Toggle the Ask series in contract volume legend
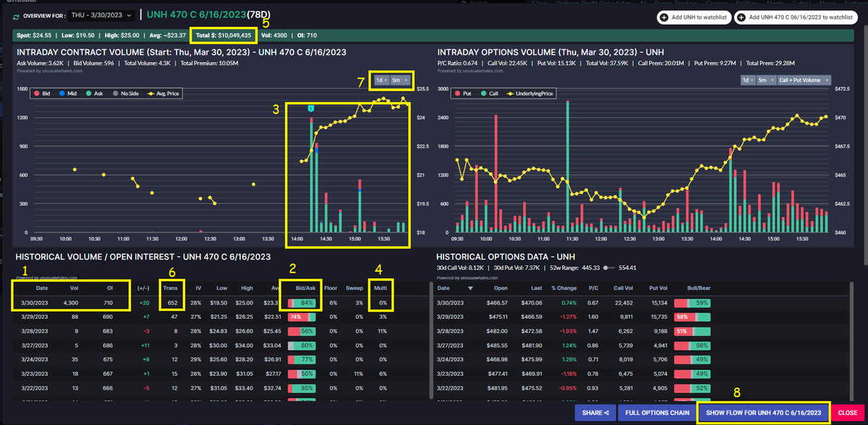This screenshot has width=868, height=425. point(94,93)
